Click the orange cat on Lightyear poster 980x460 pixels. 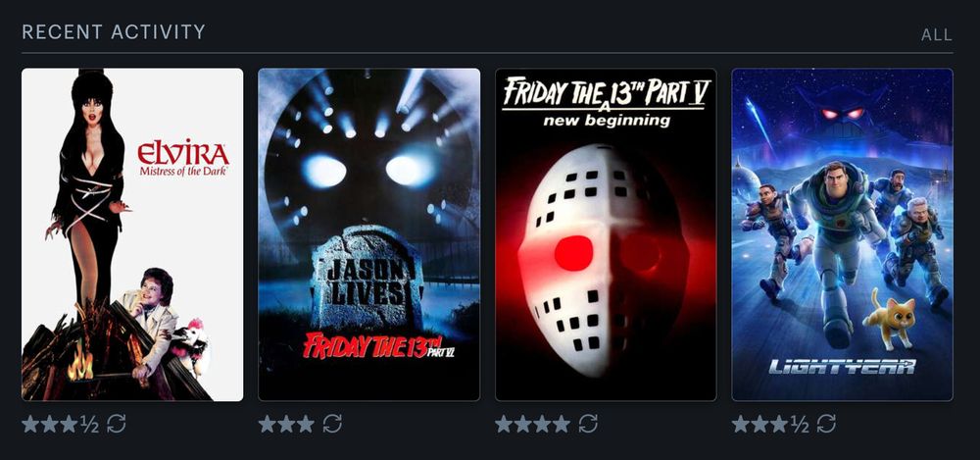890,318
